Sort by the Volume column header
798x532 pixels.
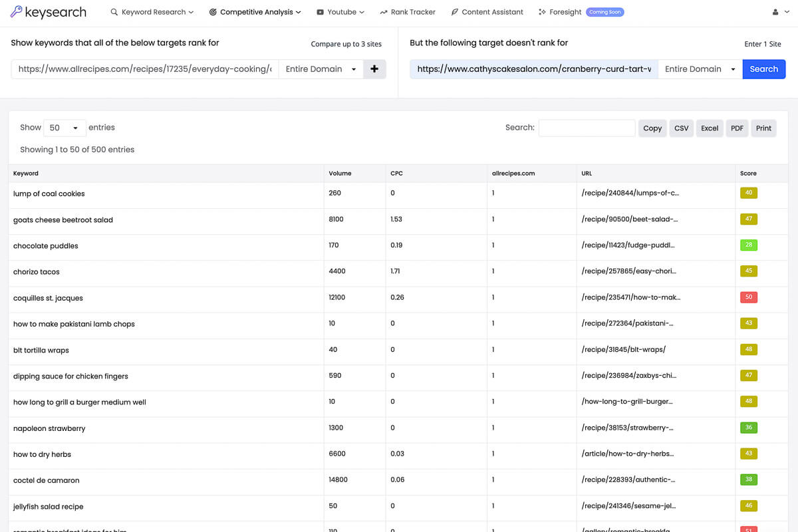point(354,173)
